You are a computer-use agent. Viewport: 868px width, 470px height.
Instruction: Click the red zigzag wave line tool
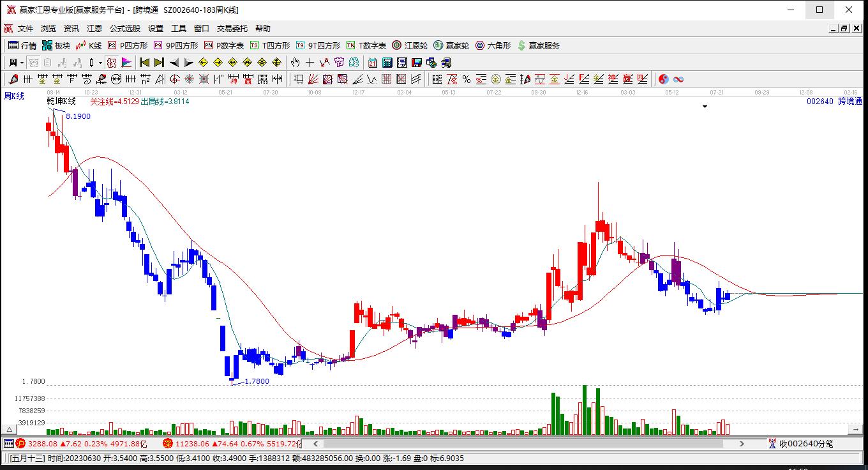coord(324,63)
